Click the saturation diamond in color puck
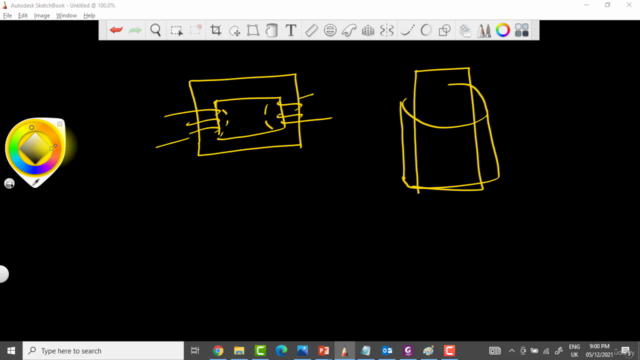640x360 pixels. [35, 149]
